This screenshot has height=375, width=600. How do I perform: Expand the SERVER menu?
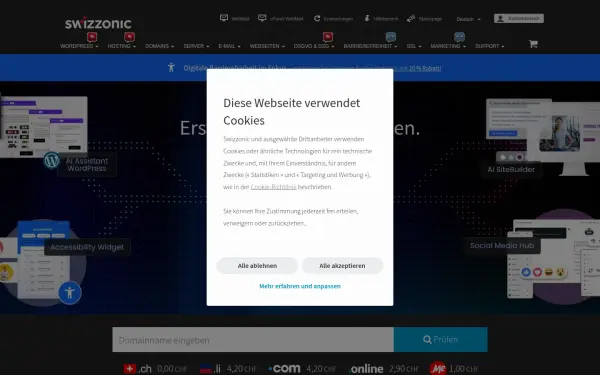(196, 46)
